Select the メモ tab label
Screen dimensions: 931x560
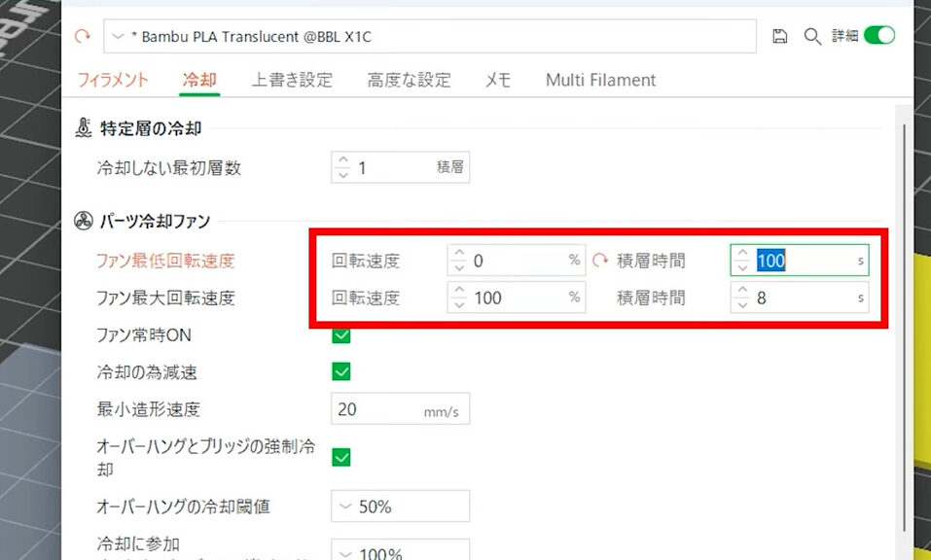497,81
